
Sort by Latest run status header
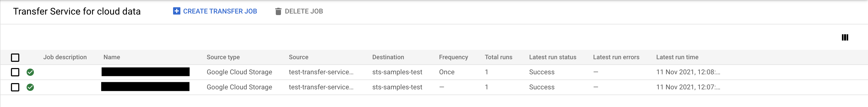[553, 57]
